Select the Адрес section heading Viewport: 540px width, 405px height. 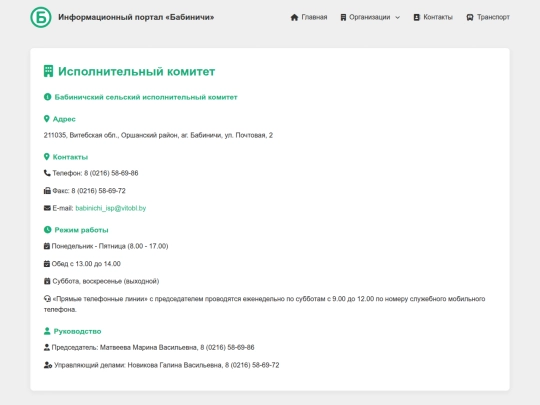(64, 119)
